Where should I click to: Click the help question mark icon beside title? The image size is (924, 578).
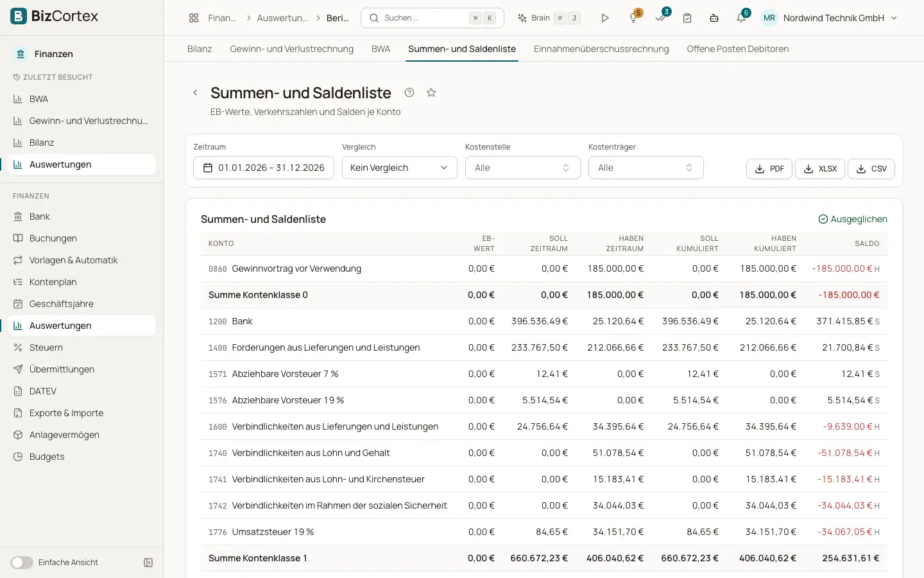(409, 92)
